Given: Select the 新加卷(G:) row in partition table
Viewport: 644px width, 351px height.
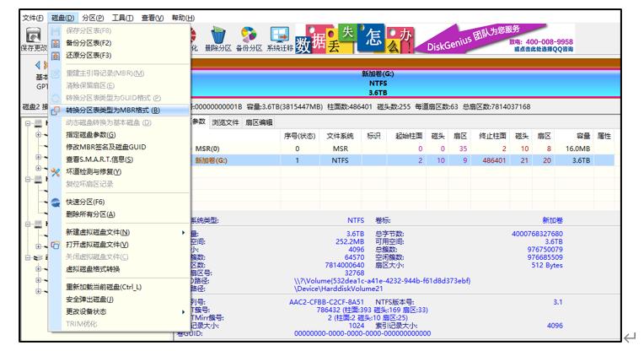Looking at the screenshot, I should point(403,160).
